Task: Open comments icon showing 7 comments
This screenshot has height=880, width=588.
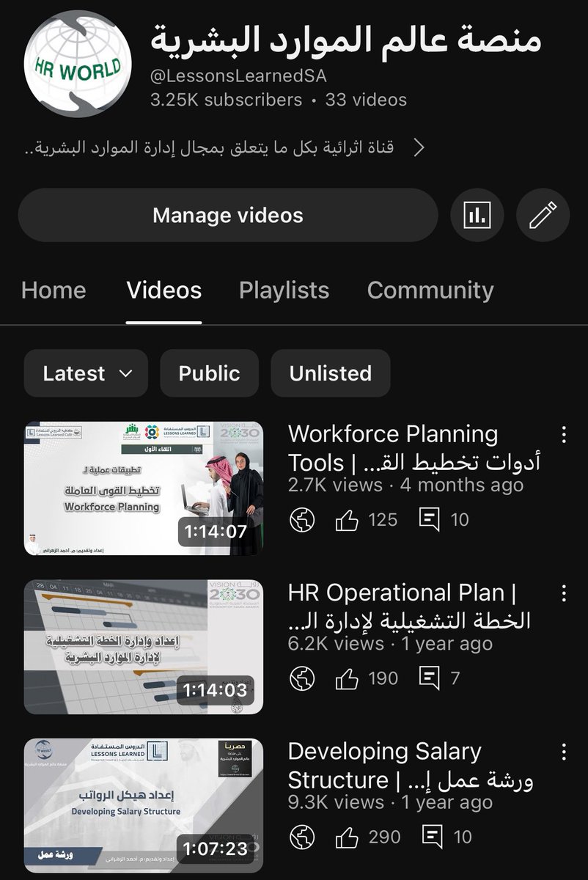Action: (429, 679)
